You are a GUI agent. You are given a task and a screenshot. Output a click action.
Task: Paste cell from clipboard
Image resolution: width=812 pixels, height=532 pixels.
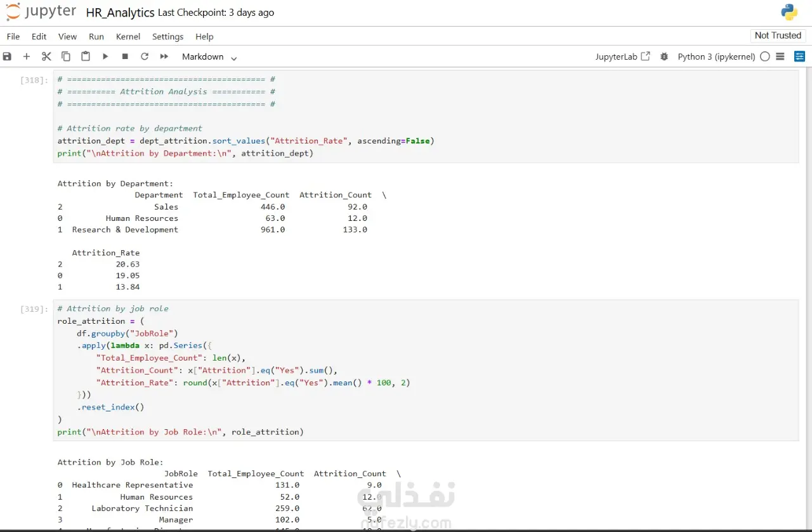86,57
